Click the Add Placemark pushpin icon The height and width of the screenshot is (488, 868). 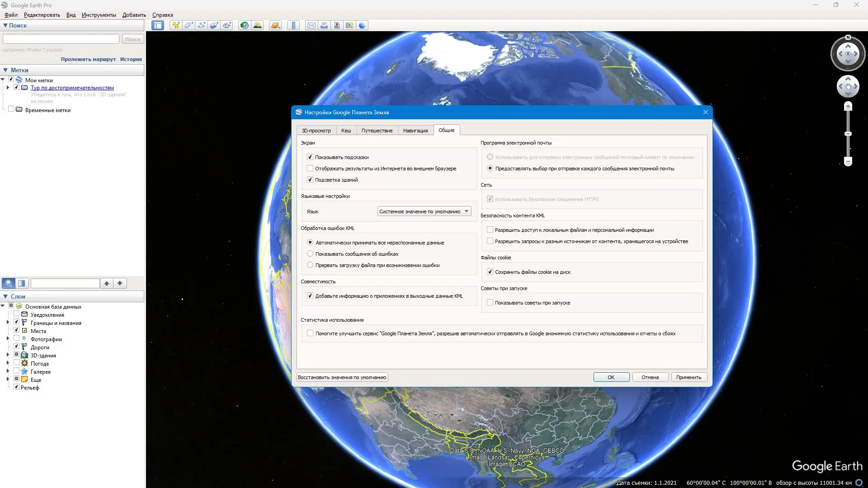coord(176,25)
